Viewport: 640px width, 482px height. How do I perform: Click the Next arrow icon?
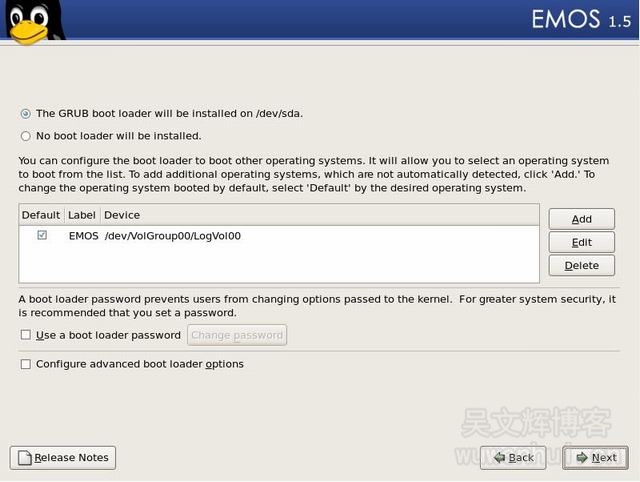(x=580, y=458)
